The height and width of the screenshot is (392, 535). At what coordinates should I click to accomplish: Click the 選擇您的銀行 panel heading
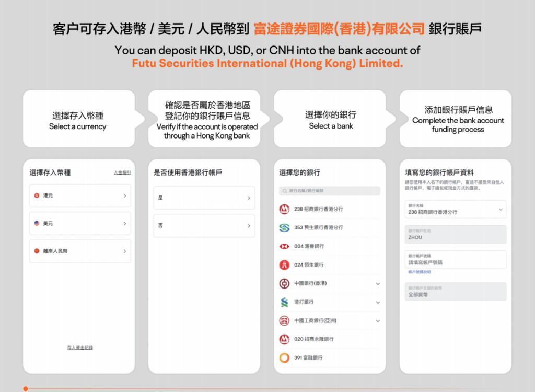tap(299, 173)
